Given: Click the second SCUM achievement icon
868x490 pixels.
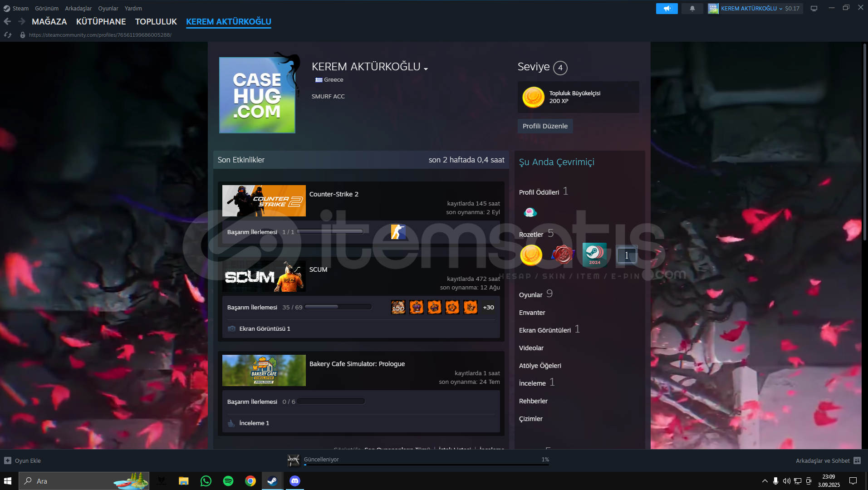Looking at the screenshot, I should (x=417, y=307).
